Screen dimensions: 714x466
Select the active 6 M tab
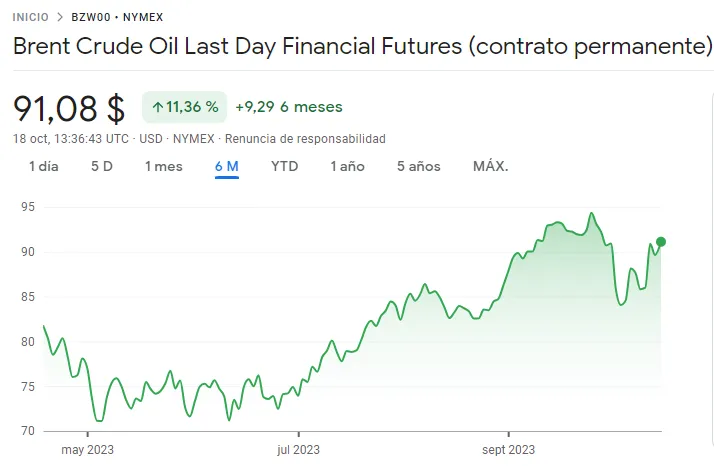click(226, 167)
